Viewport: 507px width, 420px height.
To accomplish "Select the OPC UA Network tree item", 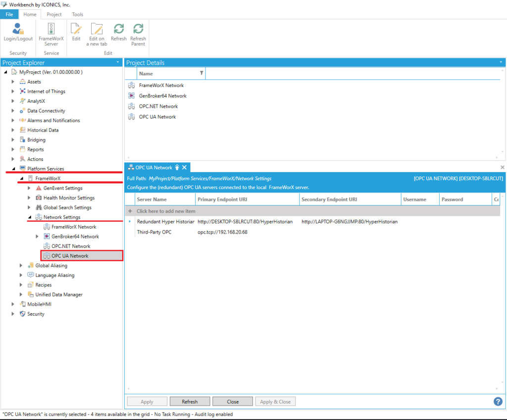I will [82, 256].
